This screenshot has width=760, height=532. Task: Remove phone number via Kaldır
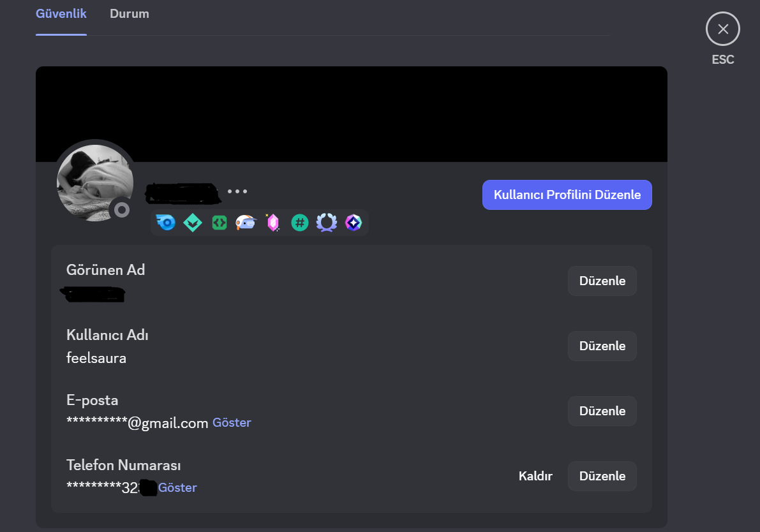point(535,475)
